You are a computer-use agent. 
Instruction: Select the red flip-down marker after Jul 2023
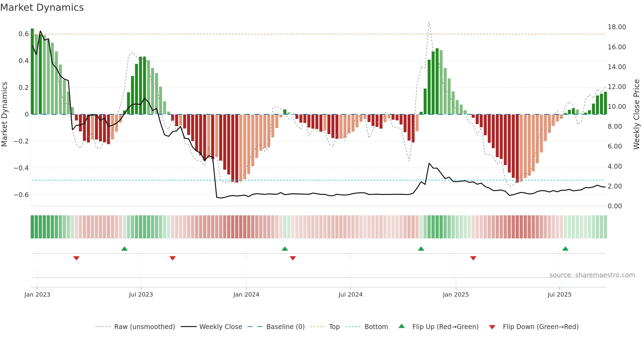tap(173, 258)
